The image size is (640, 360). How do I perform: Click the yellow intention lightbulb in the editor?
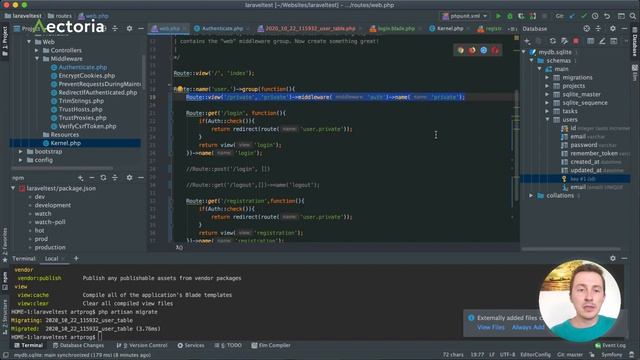click(x=180, y=89)
